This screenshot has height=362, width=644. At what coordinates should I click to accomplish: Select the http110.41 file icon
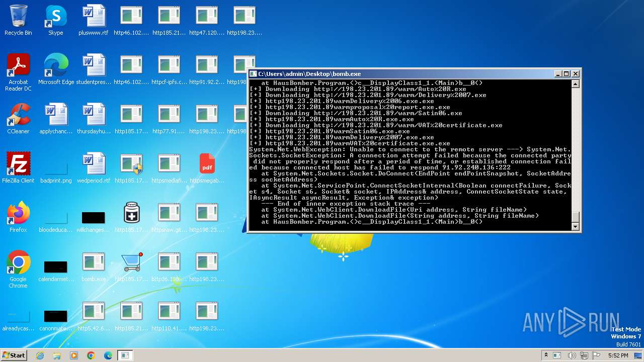tap(169, 316)
